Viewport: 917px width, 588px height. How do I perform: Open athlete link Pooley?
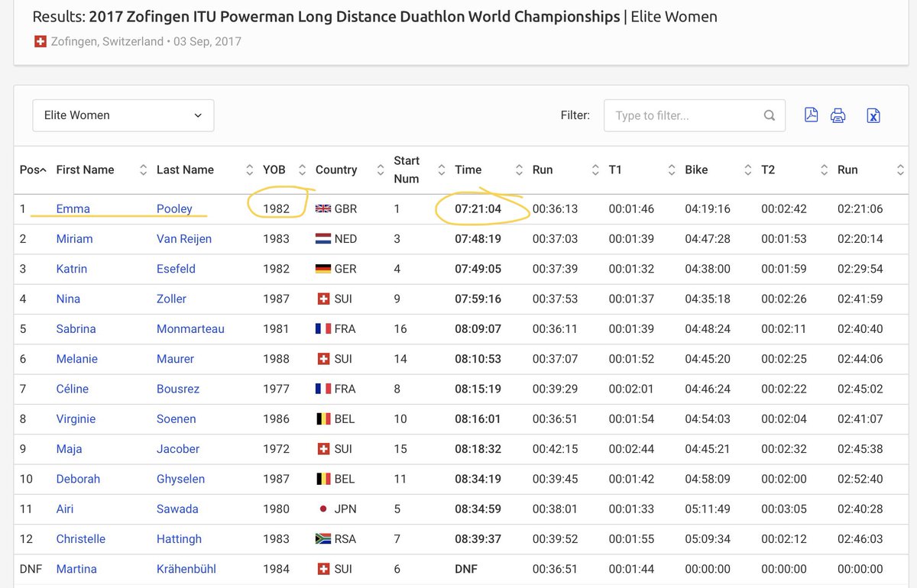[x=174, y=208]
